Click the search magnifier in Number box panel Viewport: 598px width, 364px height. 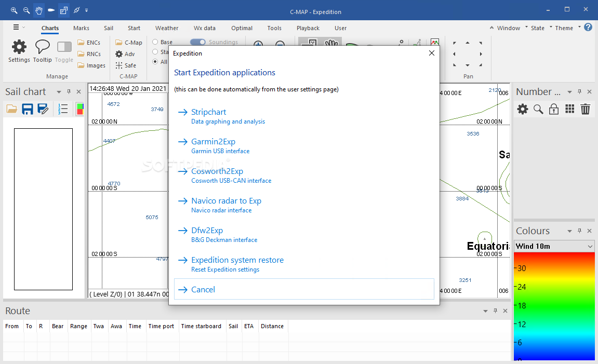[538, 110]
